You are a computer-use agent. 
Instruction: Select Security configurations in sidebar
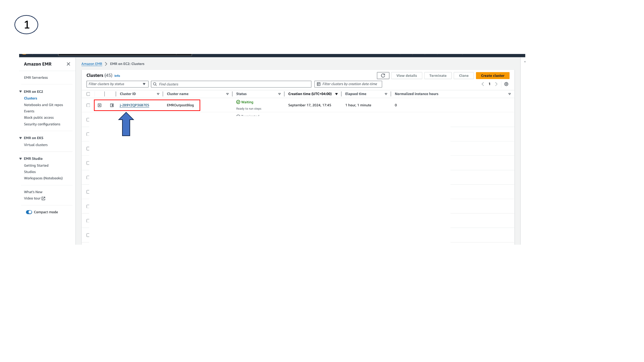click(42, 124)
